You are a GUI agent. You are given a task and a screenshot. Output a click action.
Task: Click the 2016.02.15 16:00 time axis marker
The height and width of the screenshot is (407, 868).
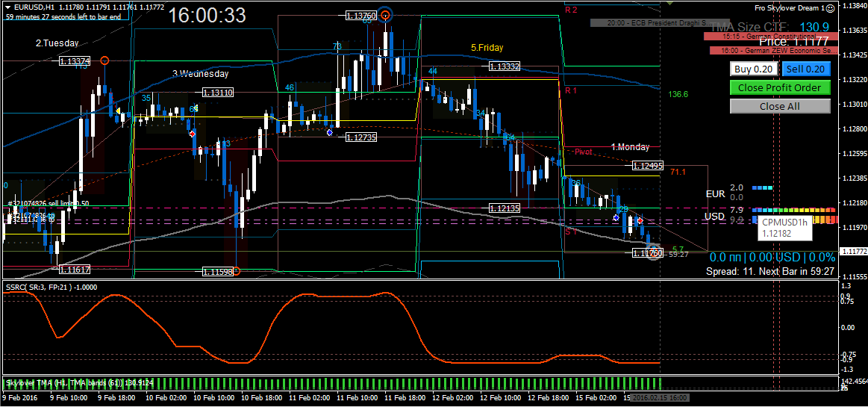659,397
